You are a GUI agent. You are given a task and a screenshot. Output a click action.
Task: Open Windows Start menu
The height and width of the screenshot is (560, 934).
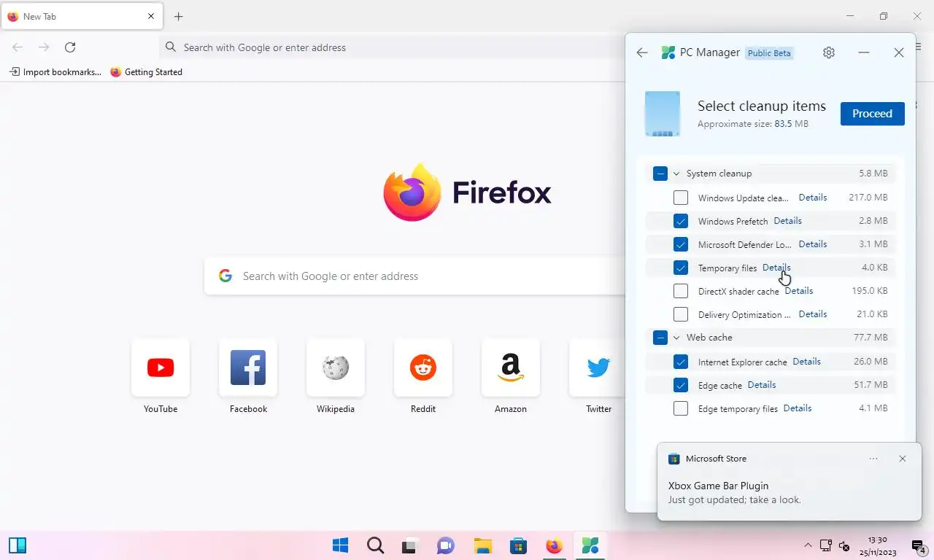[340, 545]
